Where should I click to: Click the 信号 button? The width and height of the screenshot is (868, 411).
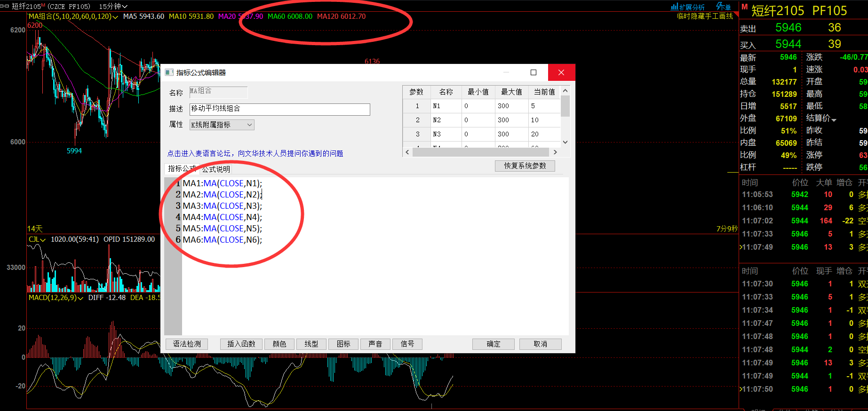click(x=407, y=344)
